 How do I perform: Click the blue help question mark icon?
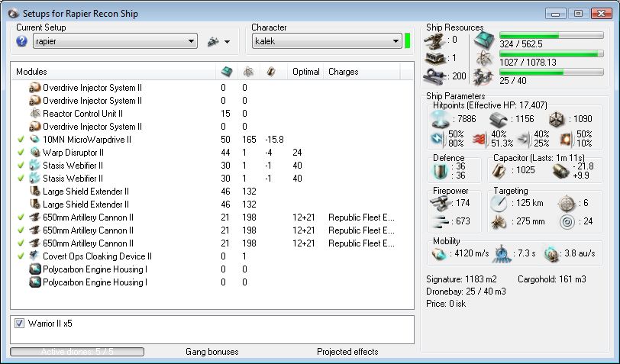coord(21,41)
